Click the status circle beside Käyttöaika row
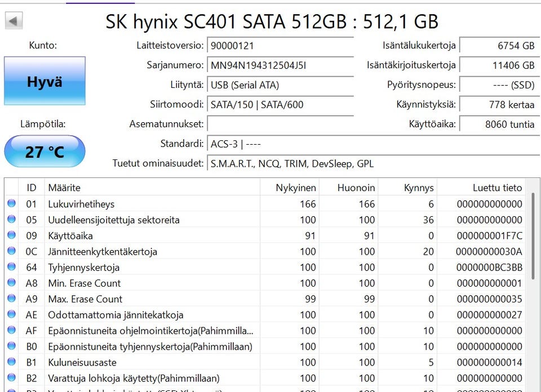The width and height of the screenshot is (541, 392). pos(11,235)
